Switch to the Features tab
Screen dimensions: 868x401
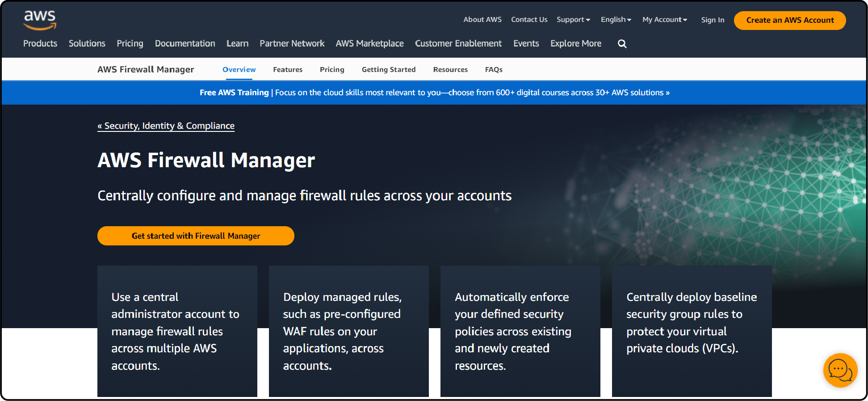[x=288, y=70]
